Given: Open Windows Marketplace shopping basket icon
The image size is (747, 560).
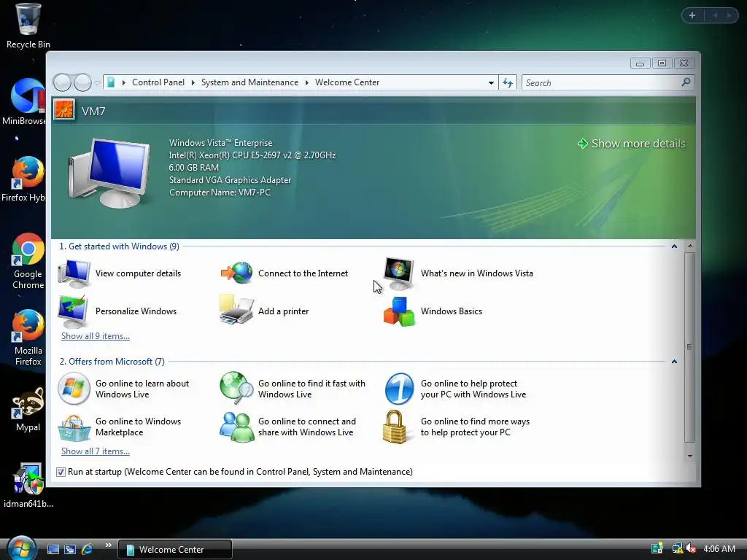Looking at the screenshot, I should point(74,428).
